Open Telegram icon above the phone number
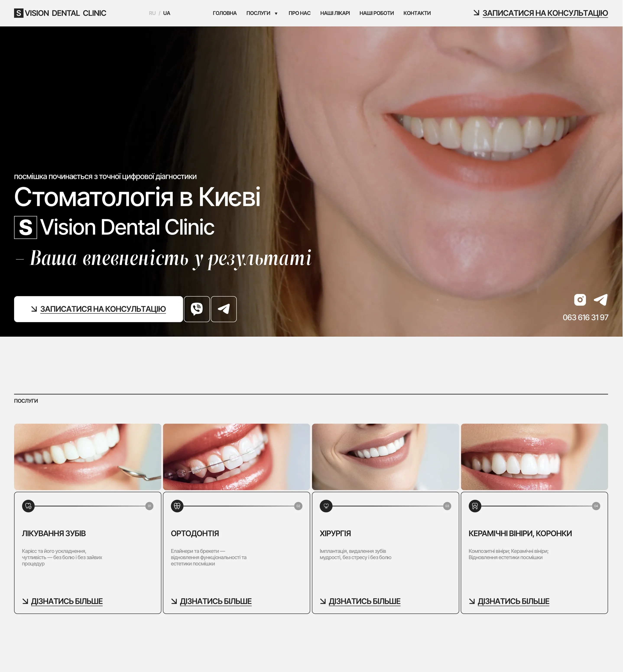Viewport: 623px width, 672px height. tap(601, 299)
